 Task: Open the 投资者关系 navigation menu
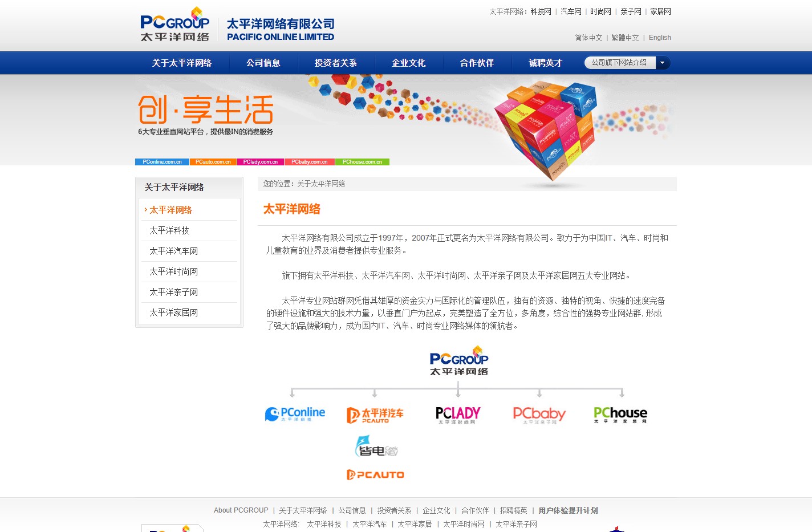click(336, 63)
